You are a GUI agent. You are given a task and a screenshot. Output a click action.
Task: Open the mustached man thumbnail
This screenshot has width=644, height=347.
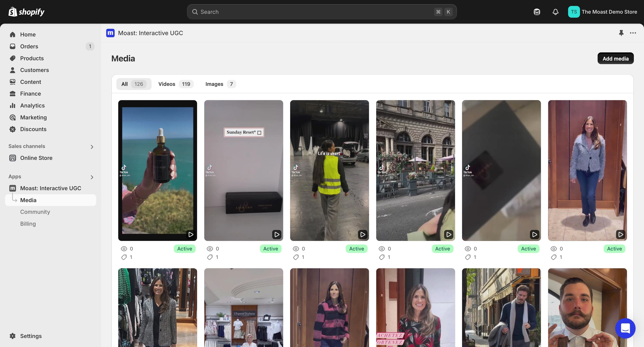pos(587,308)
